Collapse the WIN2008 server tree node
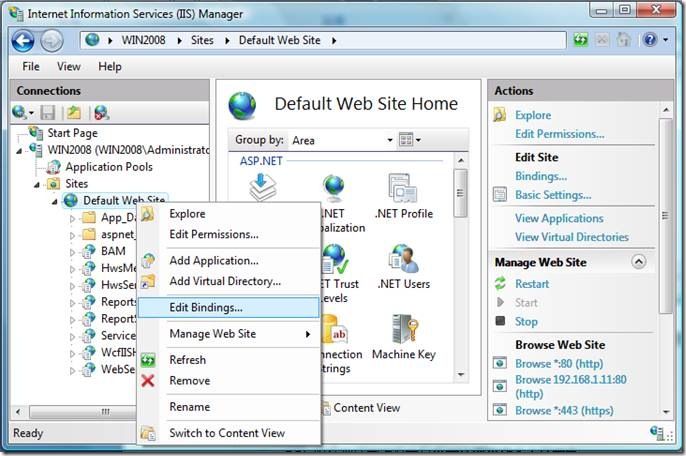Image resolution: width=686 pixels, height=456 pixels. (x=19, y=151)
